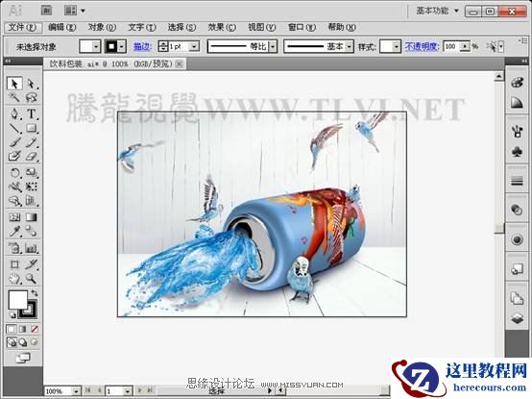Open the 窗口 menu

click(x=302, y=27)
